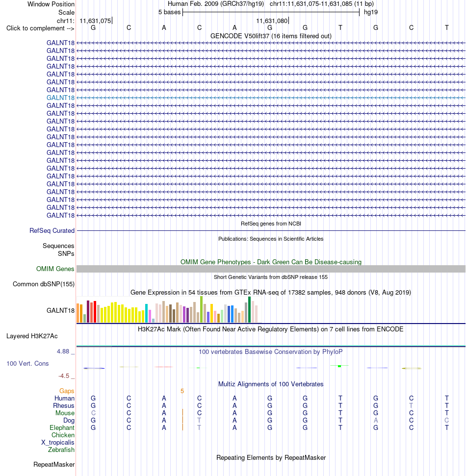Click the Multiz Alignments of 100 Vertebrates title
Viewport: 466px width, 476px height.
click(x=271, y=384)
